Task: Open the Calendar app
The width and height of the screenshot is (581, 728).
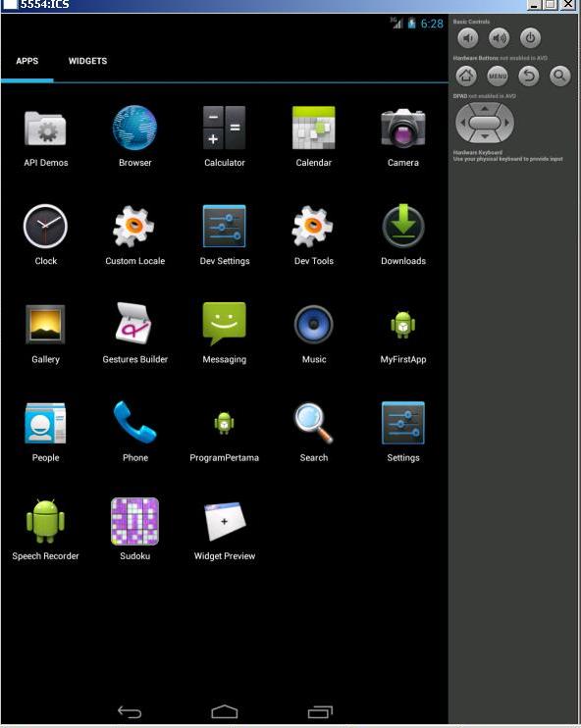Action: 313,137
